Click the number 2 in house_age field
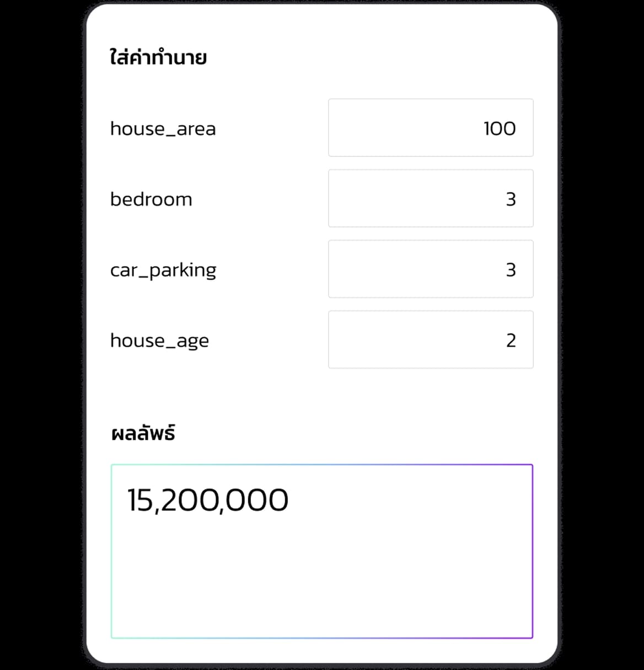This screenshot has height=670, width=644. 511,340
